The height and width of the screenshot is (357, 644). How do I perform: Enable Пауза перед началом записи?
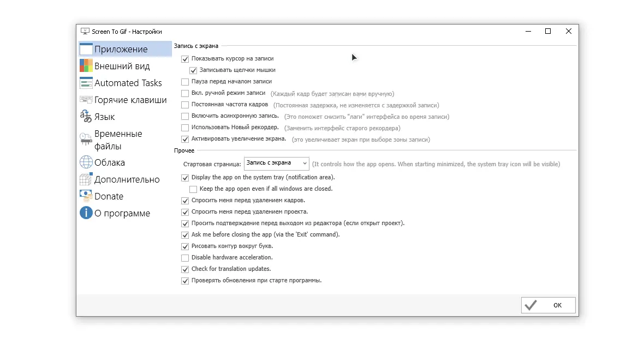click(x=185, y=82)
